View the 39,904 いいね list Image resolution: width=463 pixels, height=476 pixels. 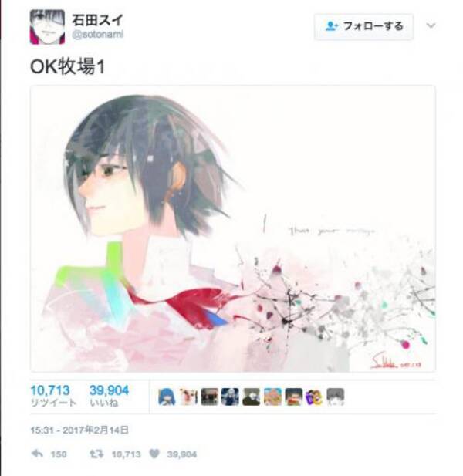tap(109, 397)
